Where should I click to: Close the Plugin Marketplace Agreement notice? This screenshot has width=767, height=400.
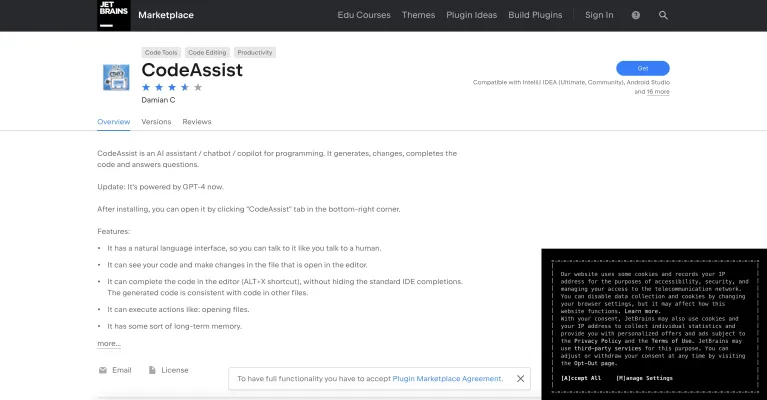(x=520, y=378)
